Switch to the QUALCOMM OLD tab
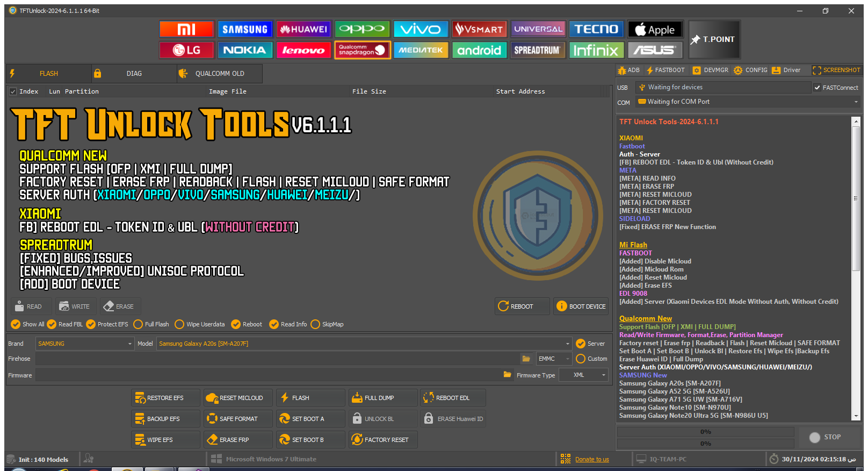 [219, 74]
